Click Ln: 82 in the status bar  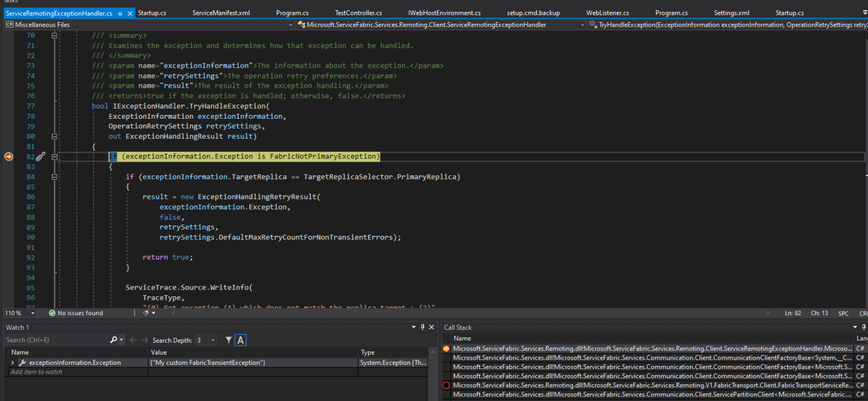tap(793, 313)
